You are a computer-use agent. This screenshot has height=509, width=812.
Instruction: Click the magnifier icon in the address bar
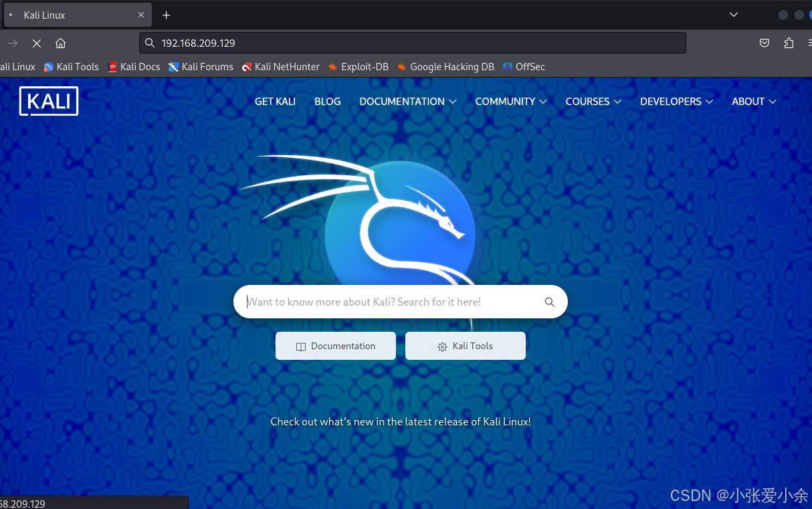tap(150, 43)
